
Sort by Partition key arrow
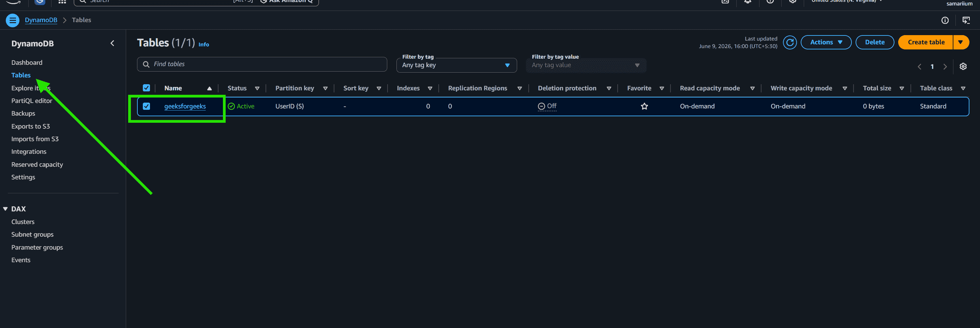point(325,88)
